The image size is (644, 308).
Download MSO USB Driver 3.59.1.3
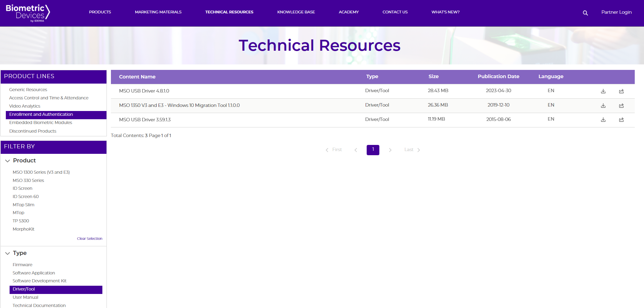coord(603,120)
